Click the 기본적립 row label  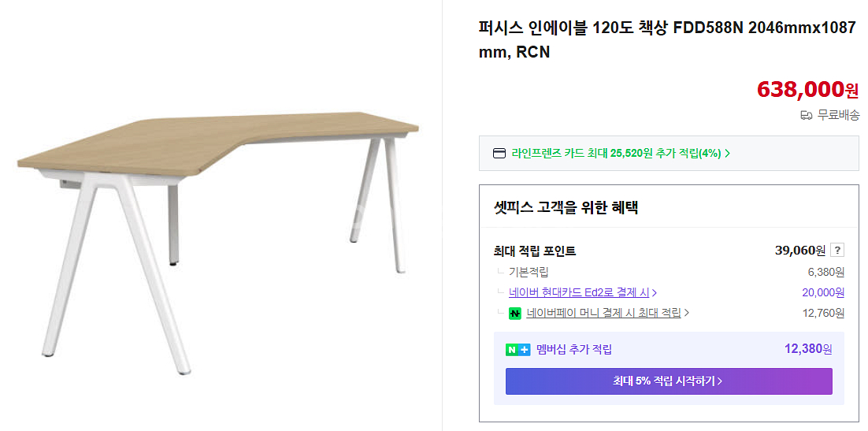coord(529,272)
